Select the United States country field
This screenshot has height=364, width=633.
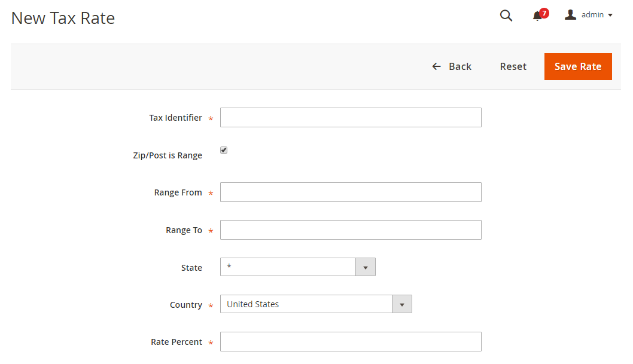click(316, 304)
